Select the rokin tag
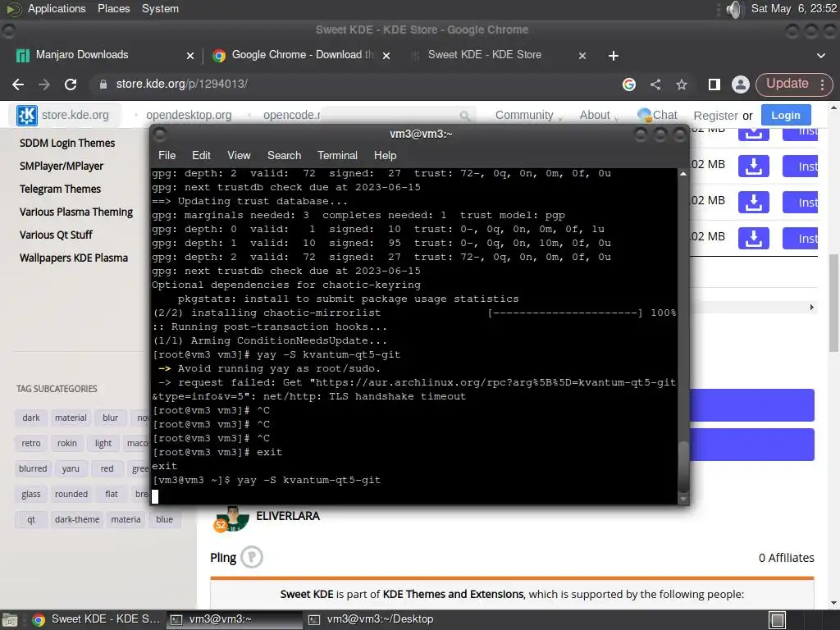Image resolution: width=840 pixels, height=630 pixels. 67,444
